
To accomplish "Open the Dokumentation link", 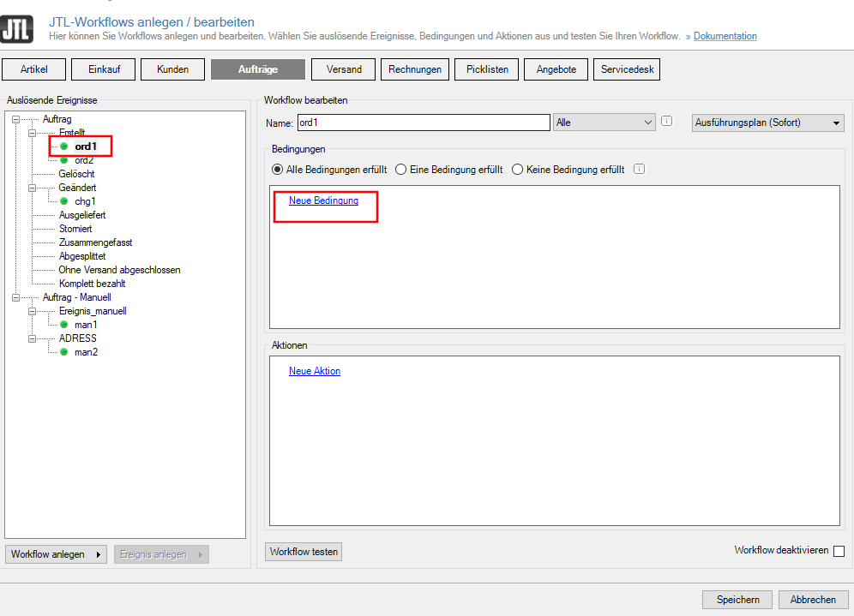I will [725, 36].
